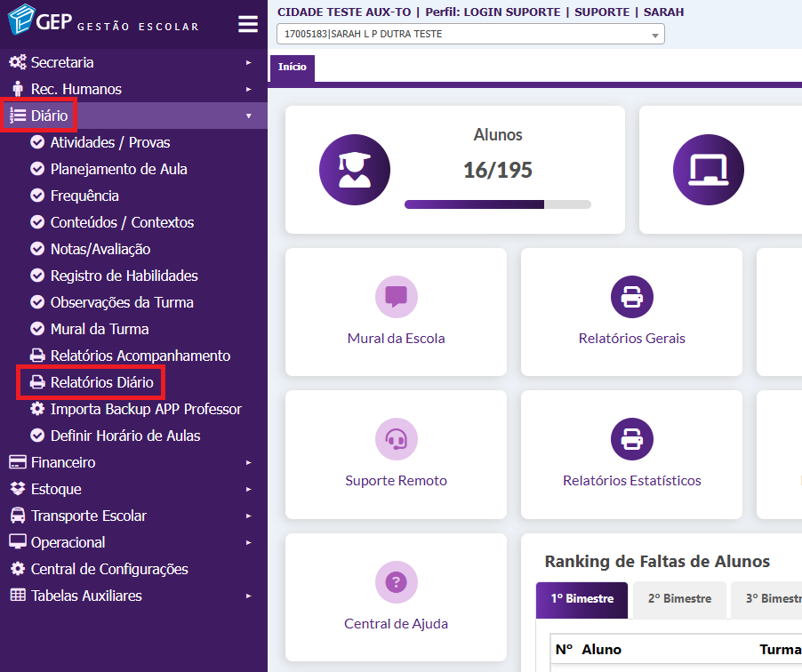Viewport: 802px width, 672px height.
Task: Open Relatórios Diário menu item
Action: pos(101,382)
